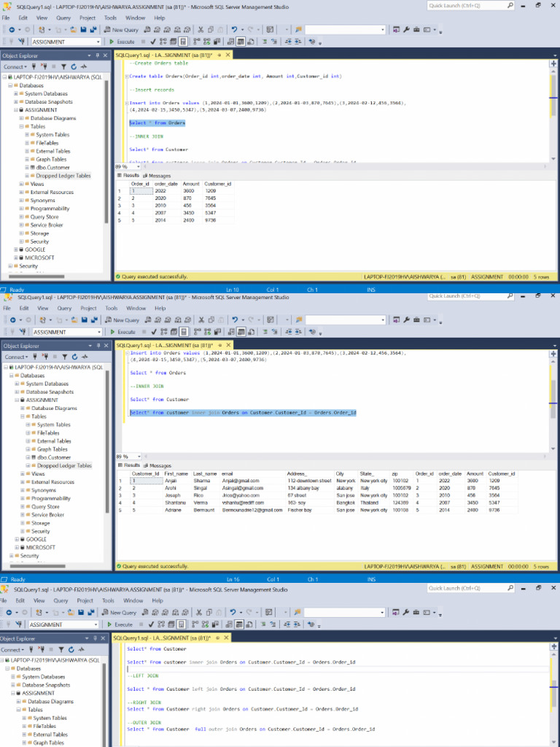
Task: Click Parse checkmark icon beside top Execute button
Action: (x=152, y=42)
